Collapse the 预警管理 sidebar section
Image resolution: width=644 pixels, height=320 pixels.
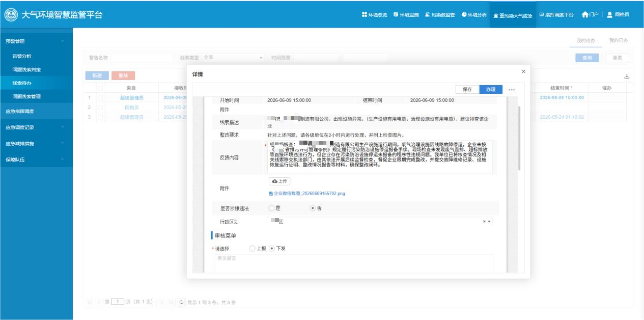point(37,41)
